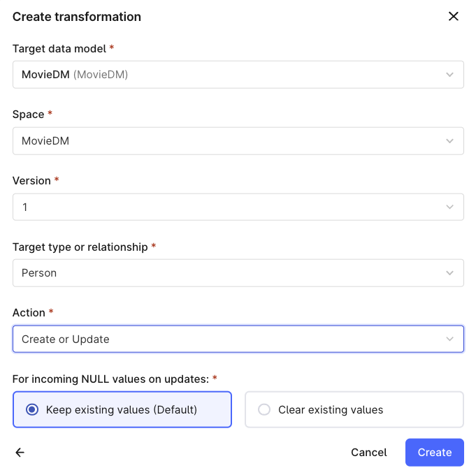
Task: Click the Target type or relationship label
Action: coord(80,247)
